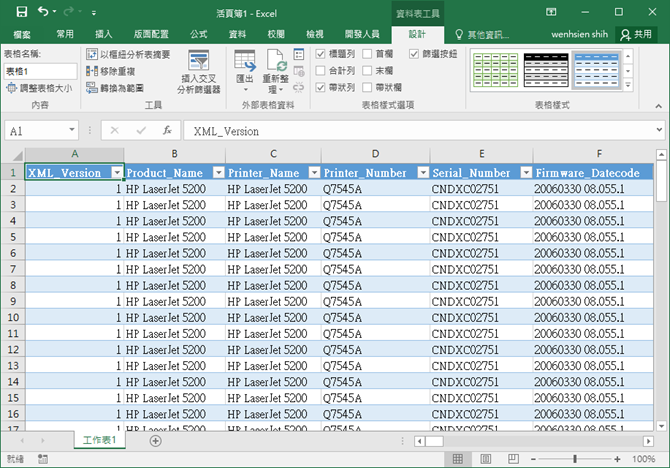Viewport: 670px width, 468px height.
Task: Click the Redo arrow icon
Action: (69, 12)
